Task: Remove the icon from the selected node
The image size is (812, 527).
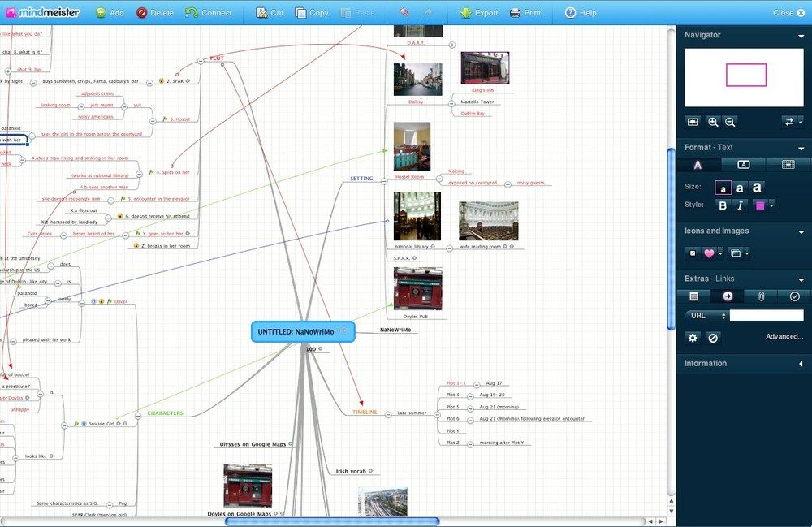Action: pos(693,253)
